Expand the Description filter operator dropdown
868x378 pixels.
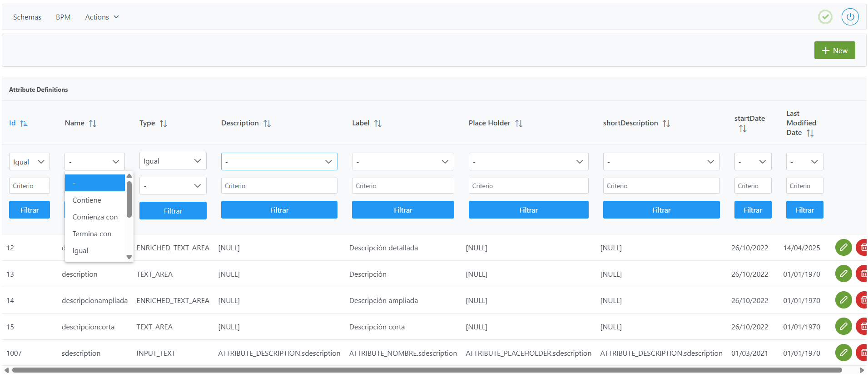[279, 162]
